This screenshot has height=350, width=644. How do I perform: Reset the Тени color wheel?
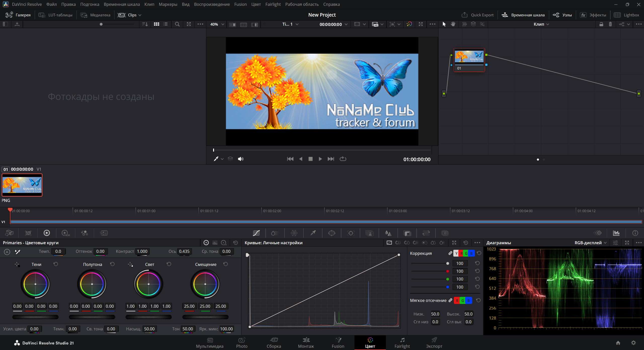[x=56, y=264]
